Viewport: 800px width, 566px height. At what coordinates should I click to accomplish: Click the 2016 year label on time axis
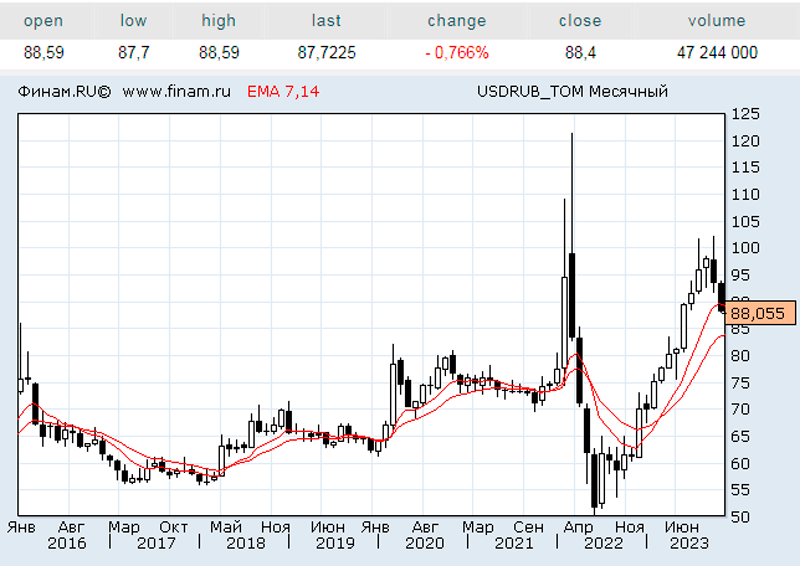[x=66, y=543]
